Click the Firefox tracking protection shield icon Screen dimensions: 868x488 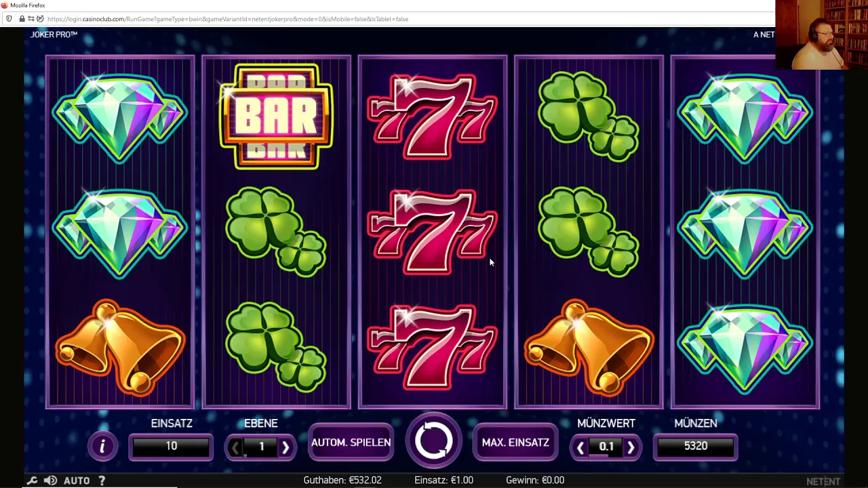9,19
